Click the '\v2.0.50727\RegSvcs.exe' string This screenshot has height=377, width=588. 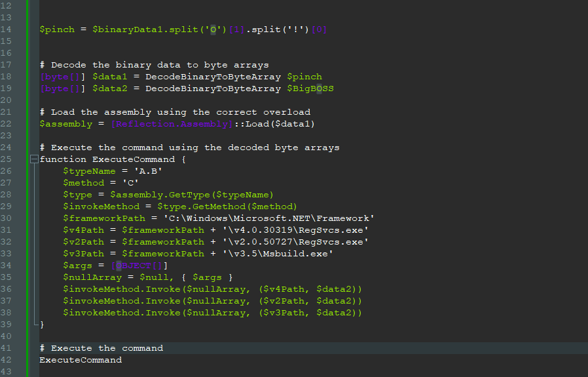[295, 242]
